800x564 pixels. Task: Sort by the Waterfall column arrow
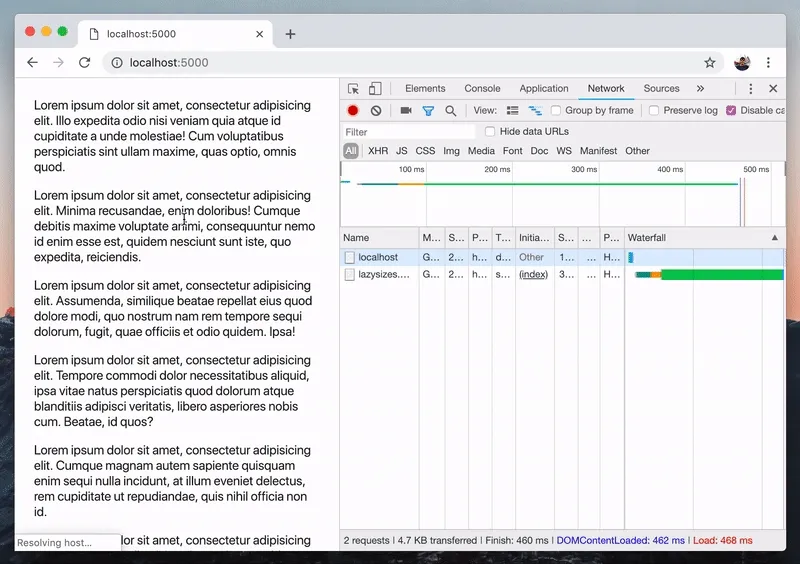click(774, 238)
